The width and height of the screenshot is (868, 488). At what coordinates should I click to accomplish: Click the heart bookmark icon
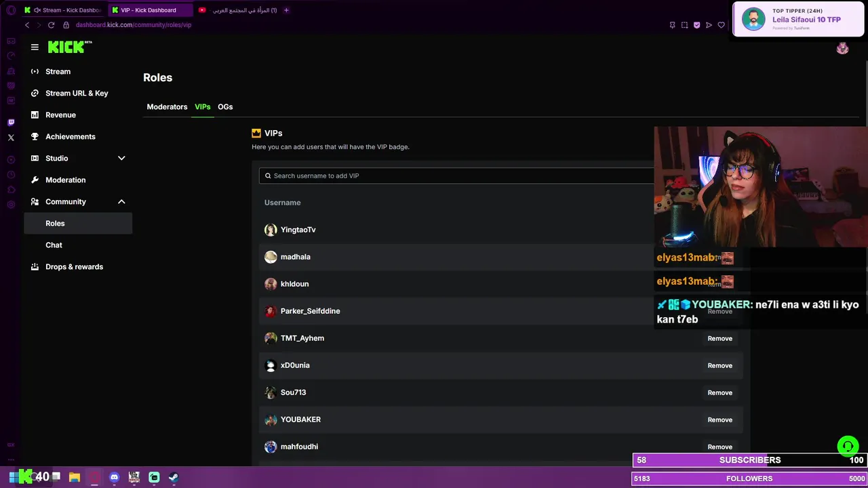[721, 25]
